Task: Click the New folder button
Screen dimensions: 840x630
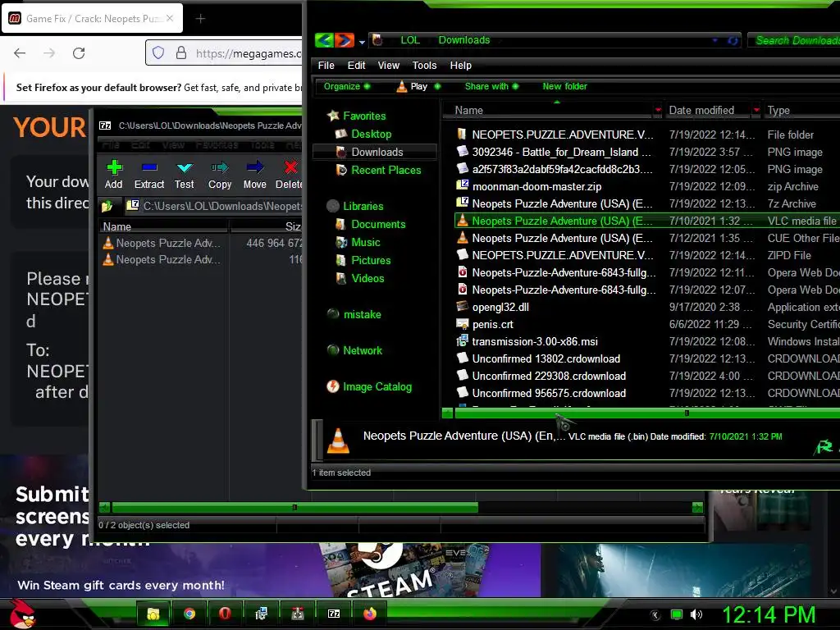Action: 564,86
